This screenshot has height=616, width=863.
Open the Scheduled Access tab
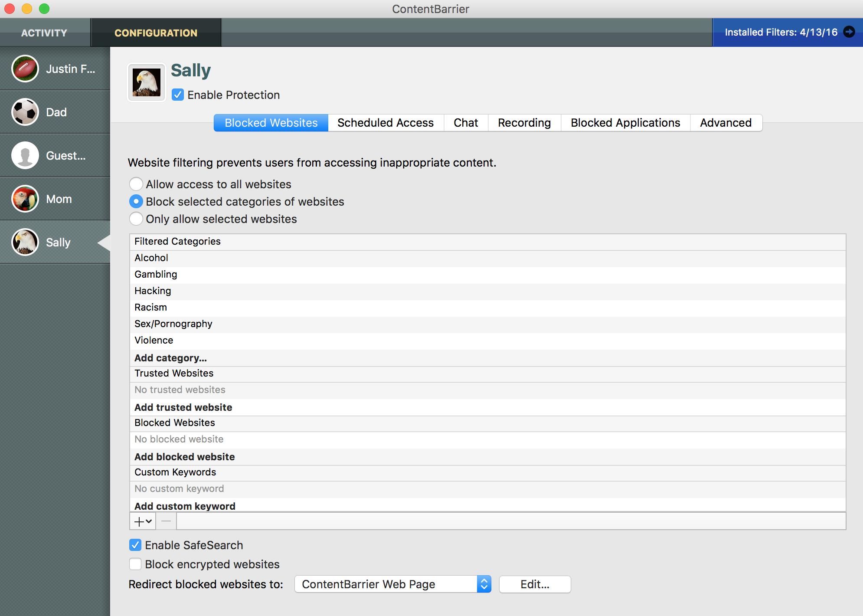point(386,123)
